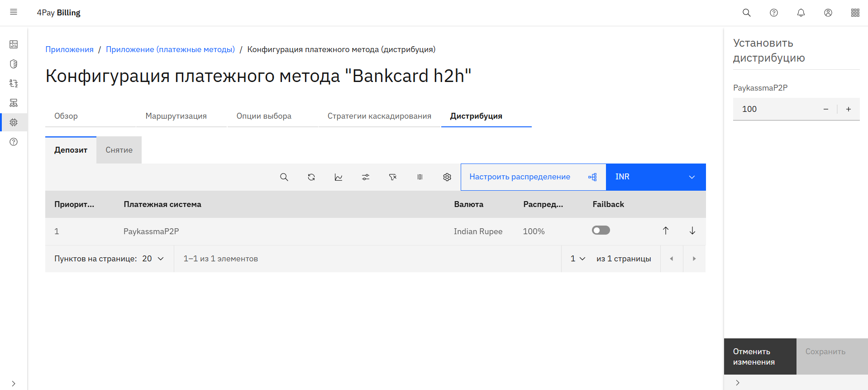Open the hamburger menu
The height and width of the screenshot is (390, 868).
click(14, 12)
